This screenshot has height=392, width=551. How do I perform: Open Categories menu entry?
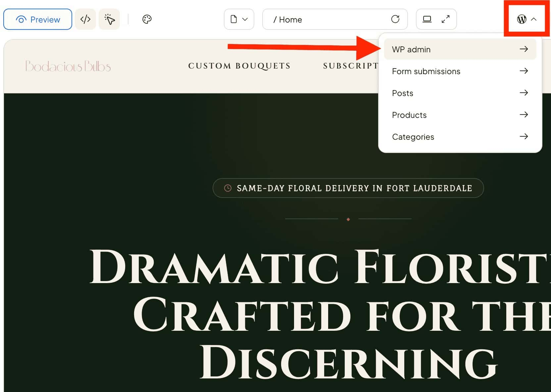(x=460, y=137)
